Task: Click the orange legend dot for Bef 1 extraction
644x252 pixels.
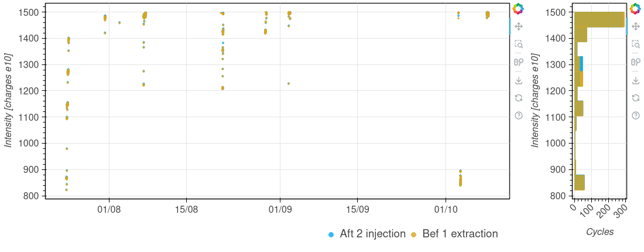Action: point(413,234)
